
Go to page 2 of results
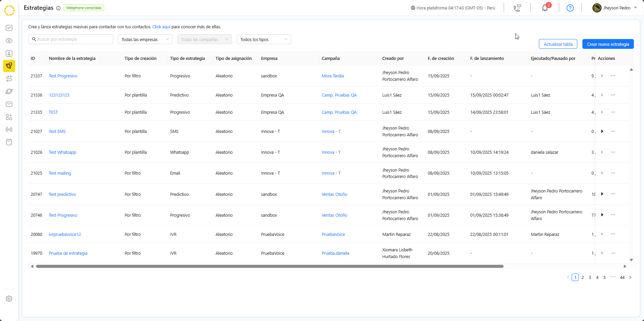[x=582, y=278]
